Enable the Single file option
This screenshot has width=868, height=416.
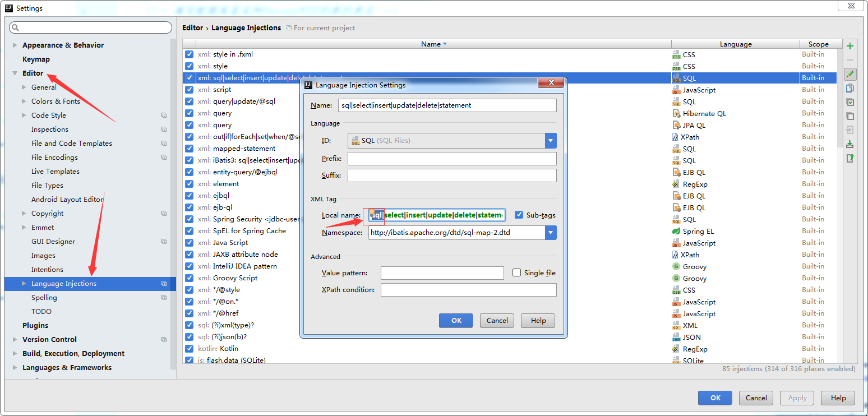pyautogui.click(x=516, y=272)
